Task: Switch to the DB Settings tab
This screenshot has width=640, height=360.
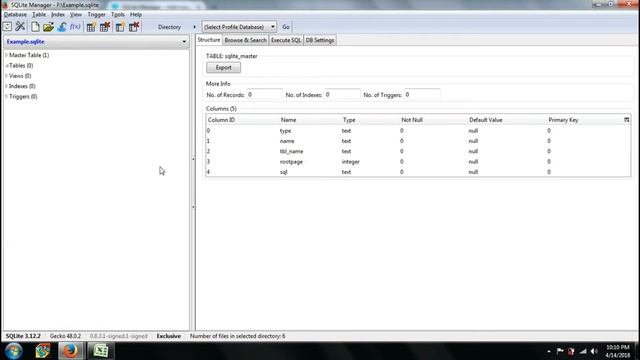Action: pyautogui.click(x=320, y=40)
